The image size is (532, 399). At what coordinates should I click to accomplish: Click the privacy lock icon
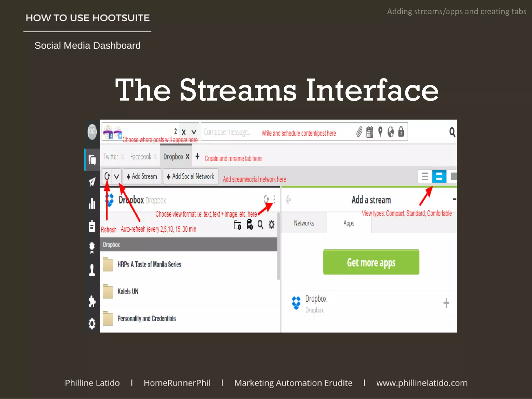(x=401, y=131)
